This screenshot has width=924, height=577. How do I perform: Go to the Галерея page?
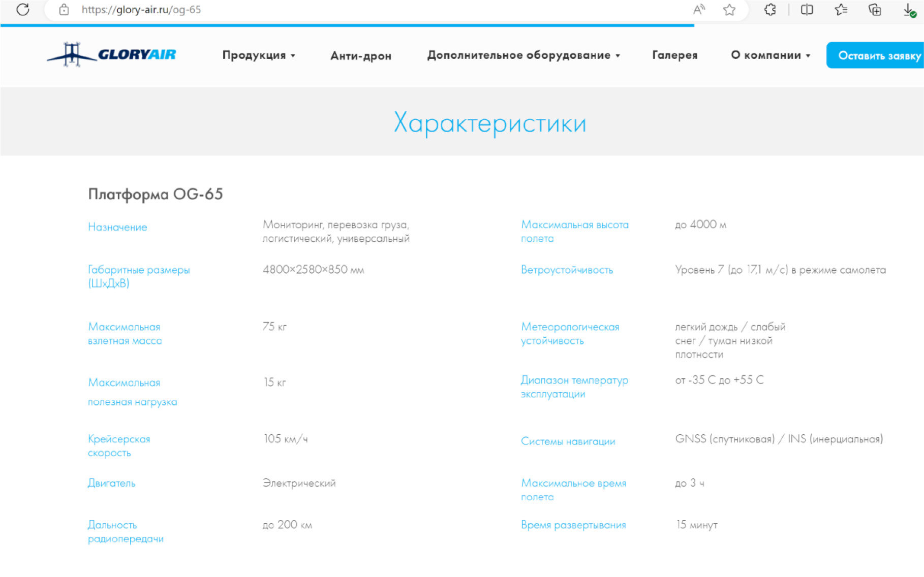coord(674,55)
